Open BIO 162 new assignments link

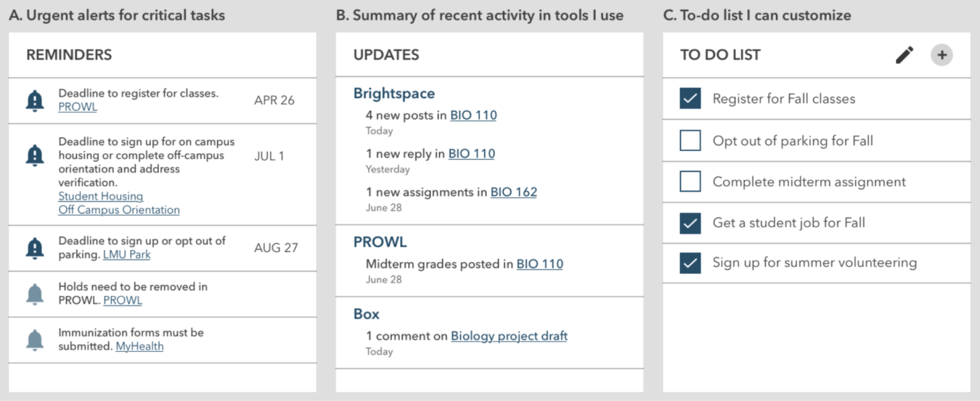513,192
